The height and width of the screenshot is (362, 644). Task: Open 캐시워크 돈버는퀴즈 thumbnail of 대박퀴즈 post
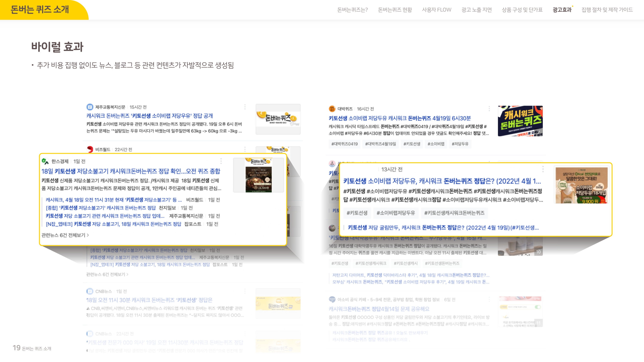coord(520,121)
